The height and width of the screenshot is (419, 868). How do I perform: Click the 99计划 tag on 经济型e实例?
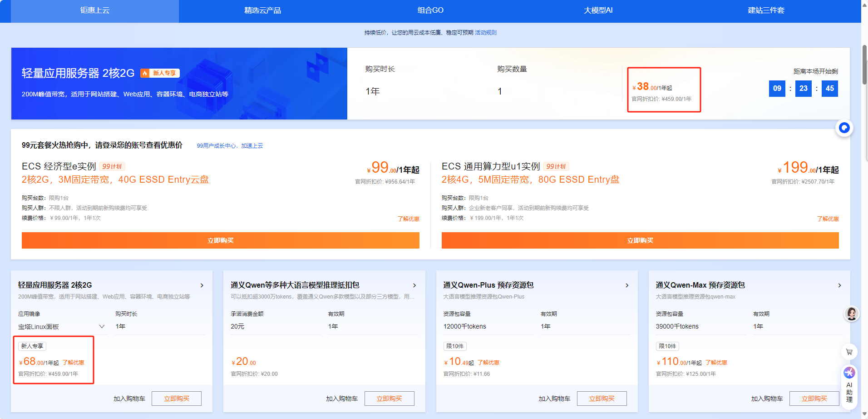(x=112, y=167)
